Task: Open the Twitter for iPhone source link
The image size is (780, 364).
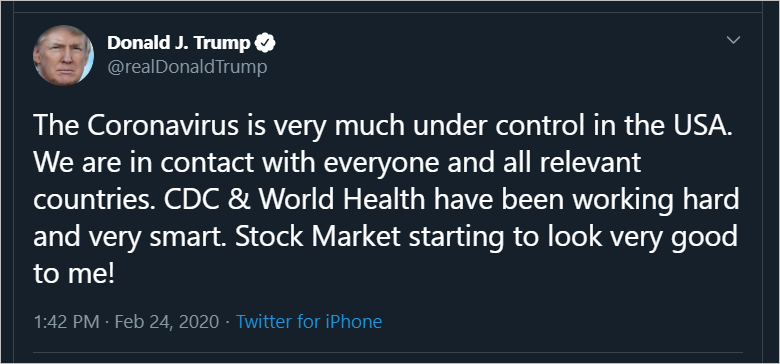Action: coord(309,321)
